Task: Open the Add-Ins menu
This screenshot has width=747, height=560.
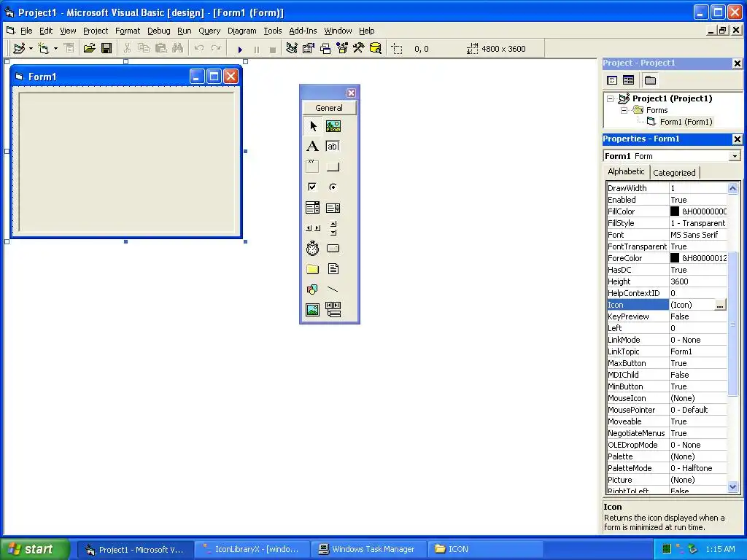Action: click(x=303, y=31)
